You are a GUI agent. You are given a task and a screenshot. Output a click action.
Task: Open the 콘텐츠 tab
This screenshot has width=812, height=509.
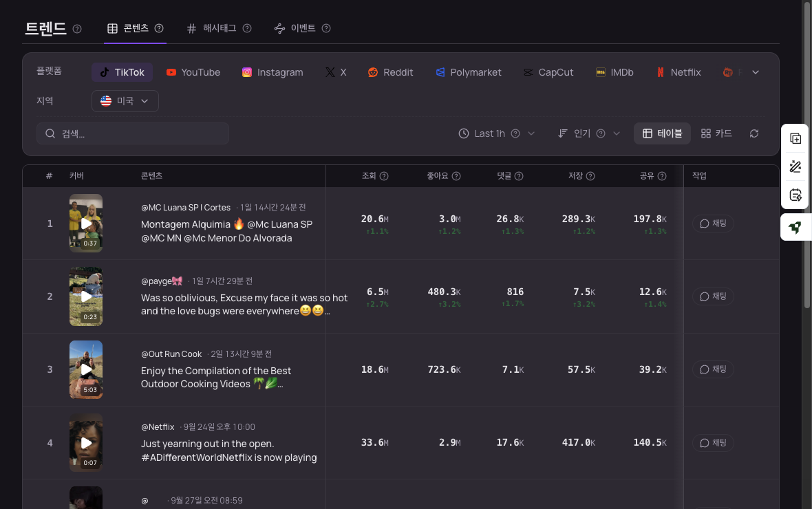pyautogui.click(x=135, y=28)
